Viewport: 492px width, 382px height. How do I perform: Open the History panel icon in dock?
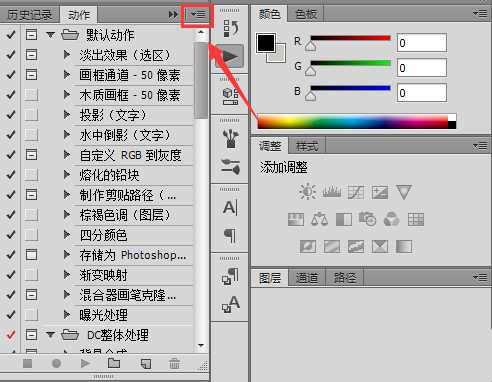click(230, 28)
